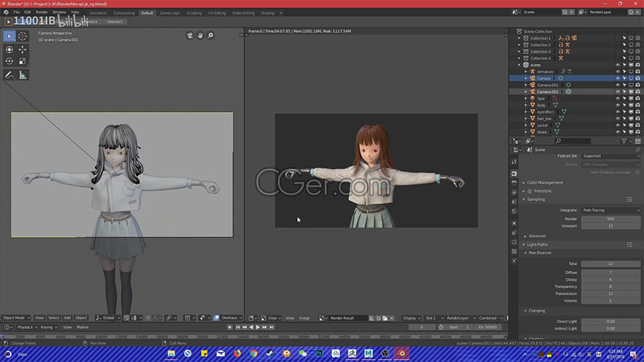Activate the Rotate tool in viewport toolbar
Viewport: 644px width, 362px height.
pyautogui.click(x=9, y=61)
